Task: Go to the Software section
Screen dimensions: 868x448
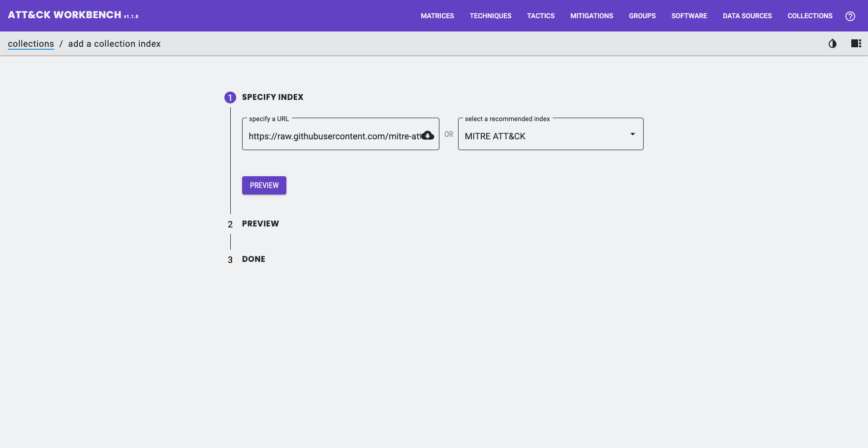Action: 689,16
